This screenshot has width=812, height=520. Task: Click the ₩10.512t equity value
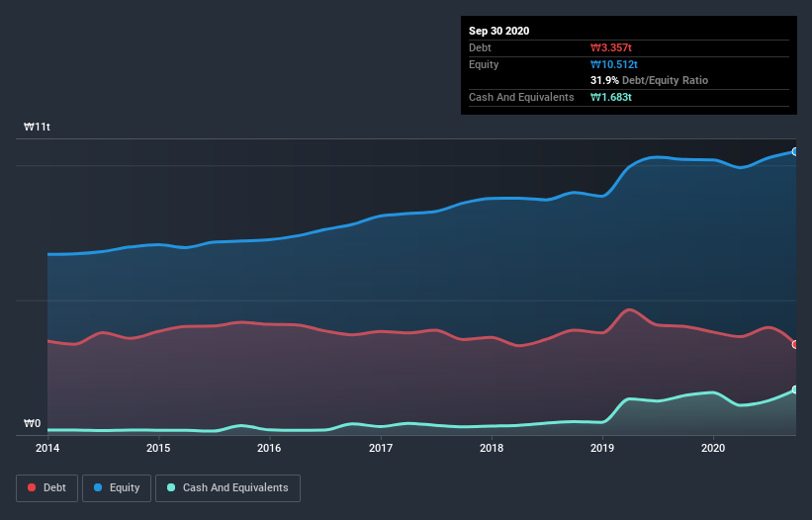point(614,64)
